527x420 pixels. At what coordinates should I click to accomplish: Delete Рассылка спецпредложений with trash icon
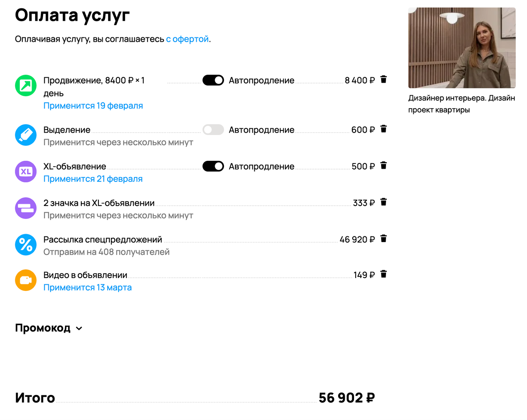pyautogui.click(x=383, y=239)
